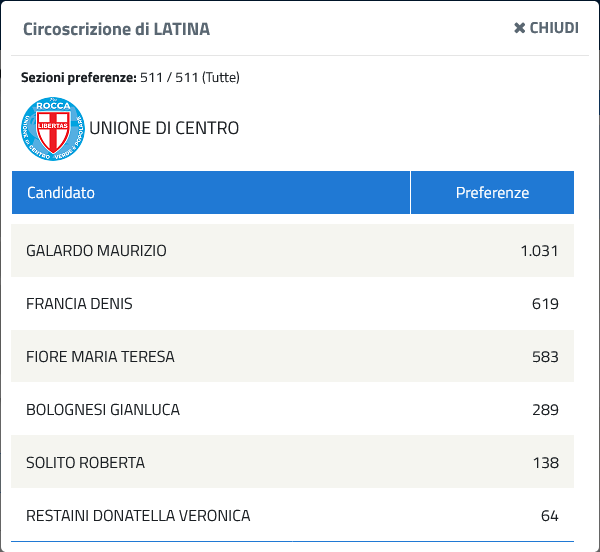Click the UNIONE DI CENTRO list name
Image resolution: width=600 pixels, height=552 pixels.
pos(164,128)
